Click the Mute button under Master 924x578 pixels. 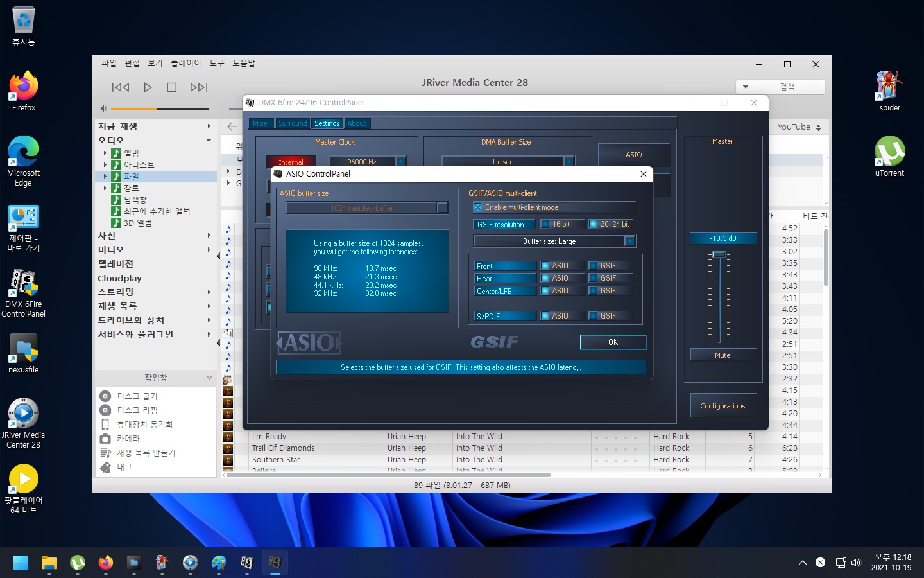click(723, 355)
